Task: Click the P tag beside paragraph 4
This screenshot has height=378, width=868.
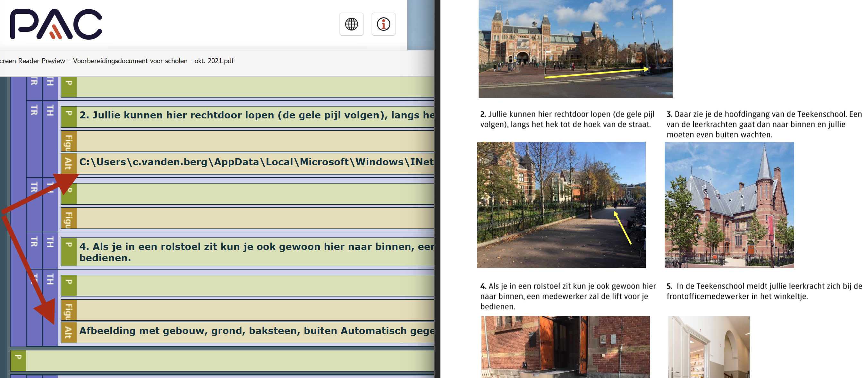Action: click(69, 251)
